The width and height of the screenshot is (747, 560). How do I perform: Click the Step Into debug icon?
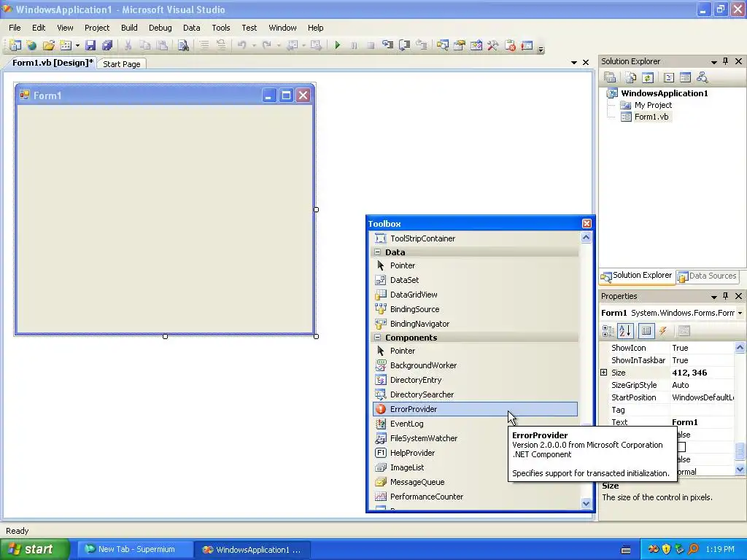coord(388,45)
